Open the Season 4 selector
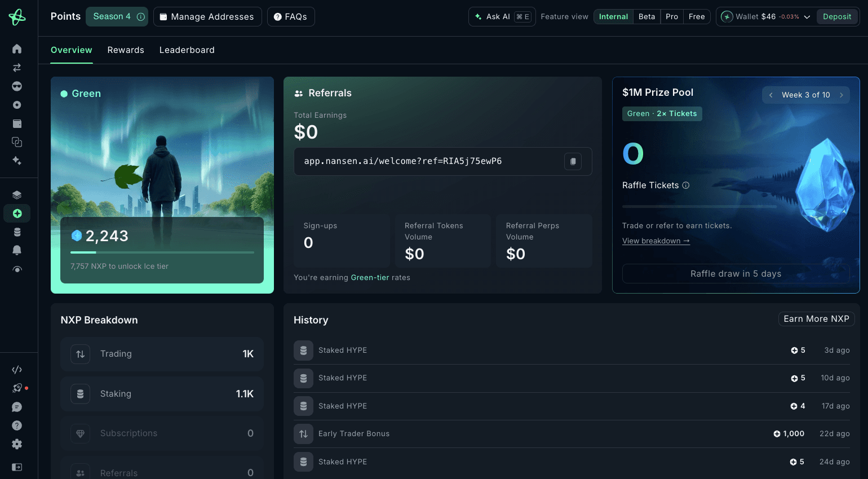The width and height of the screenshot is (868, 479). [117, 17]
